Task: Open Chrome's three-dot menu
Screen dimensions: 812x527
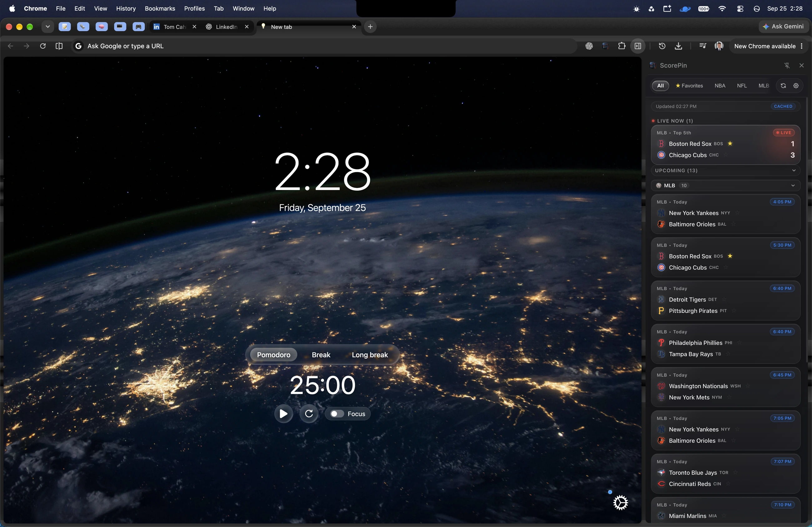Action: [801, 46]
